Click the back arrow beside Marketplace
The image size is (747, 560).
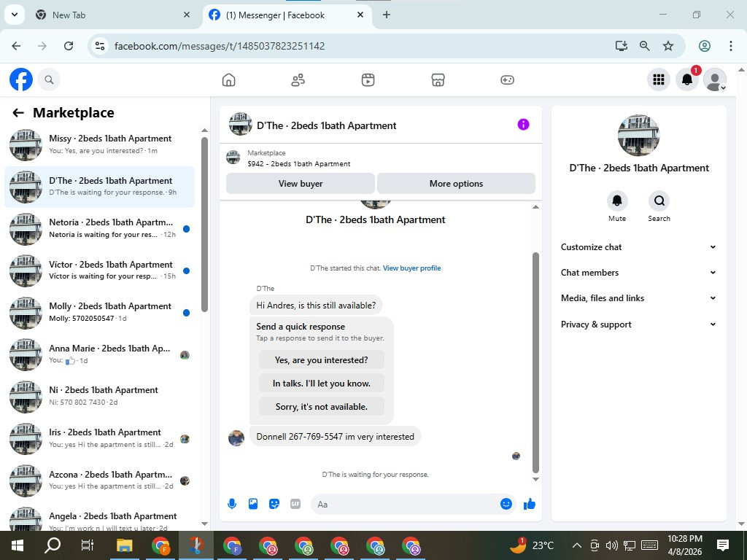click(18, 113)
